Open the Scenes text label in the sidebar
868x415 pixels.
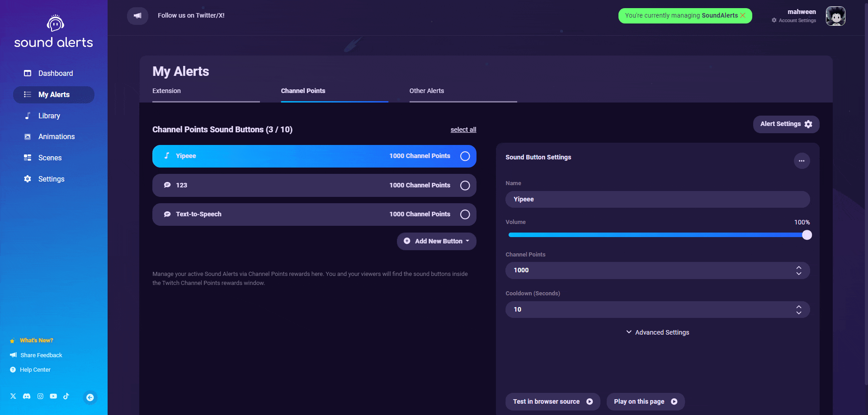(x=50, y=158)
